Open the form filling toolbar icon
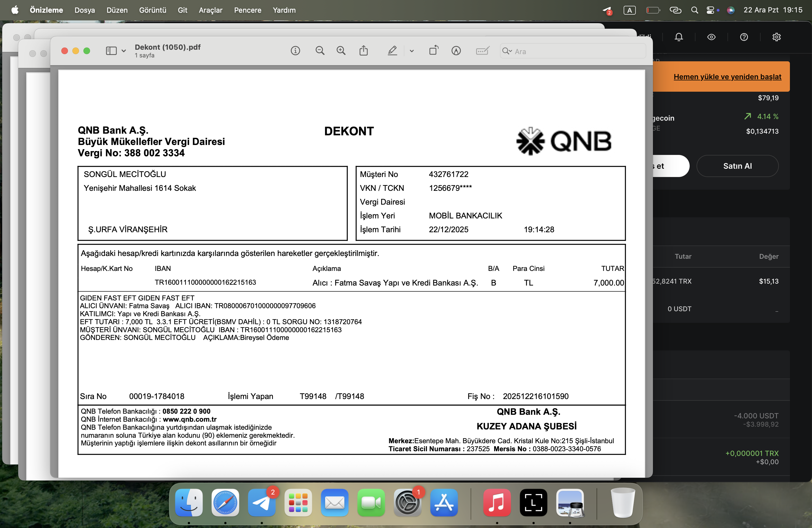This screenshot has height=528, width=812. click(x=483, y=51)
